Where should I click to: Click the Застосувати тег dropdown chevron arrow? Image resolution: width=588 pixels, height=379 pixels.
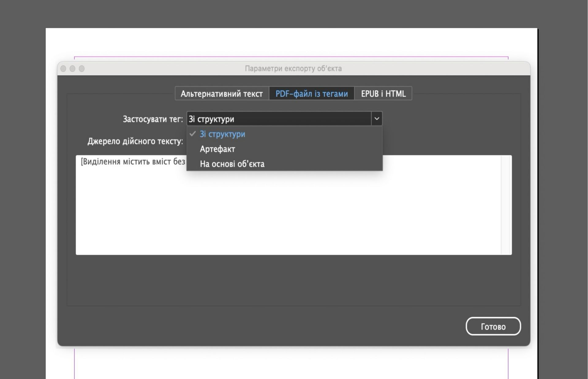(x=377, y=119)
